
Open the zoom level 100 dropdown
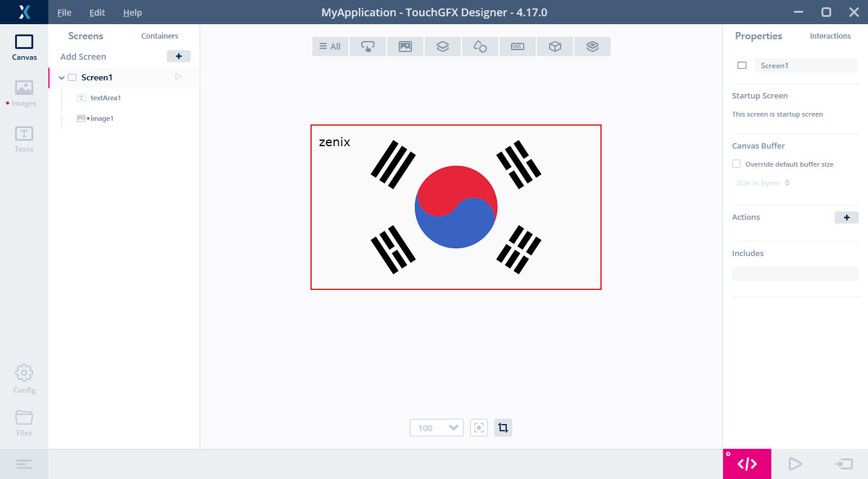437,428
